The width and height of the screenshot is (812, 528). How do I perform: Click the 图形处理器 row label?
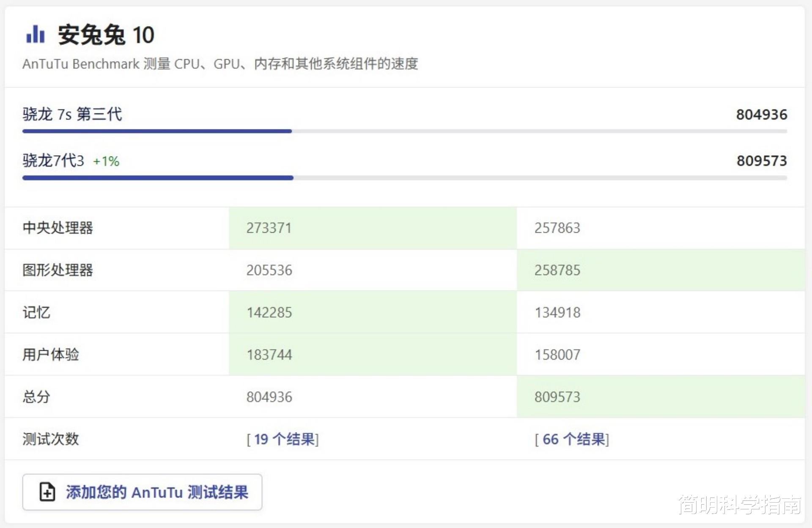pyautogui.click(x=58, y=270)
